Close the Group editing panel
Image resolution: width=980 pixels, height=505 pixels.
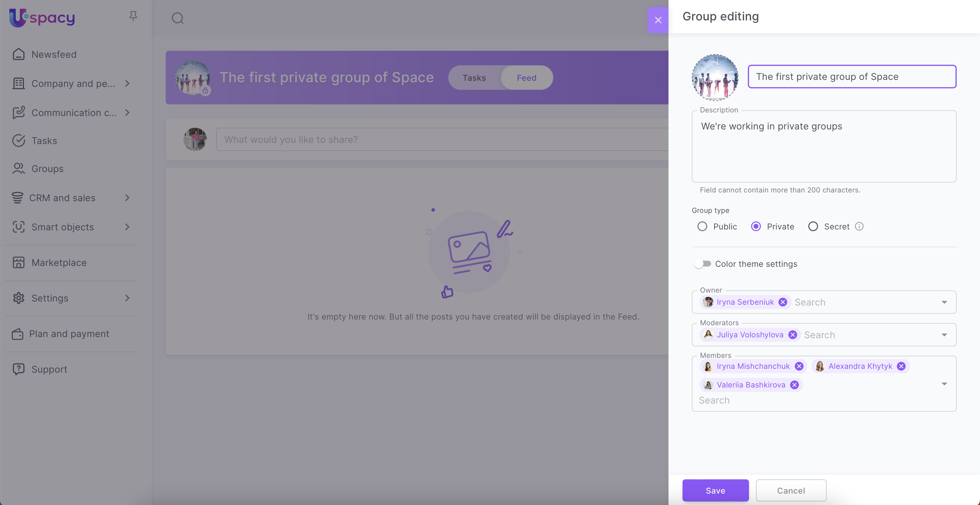pos(658,20)
